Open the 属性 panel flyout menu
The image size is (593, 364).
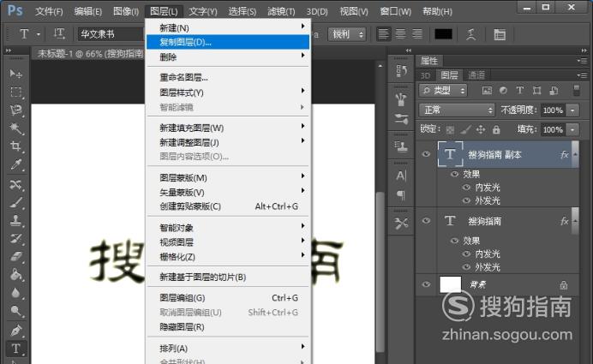coord(582,61)
